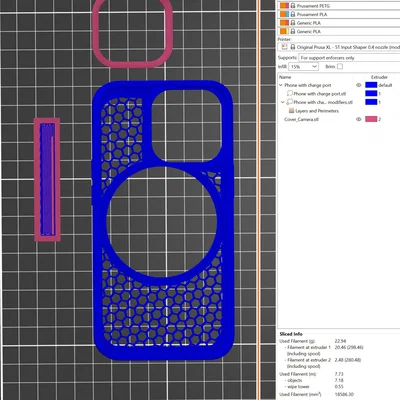
Task: Click the Prusament PLA filament color swatch
Action: tap(284, 14)
